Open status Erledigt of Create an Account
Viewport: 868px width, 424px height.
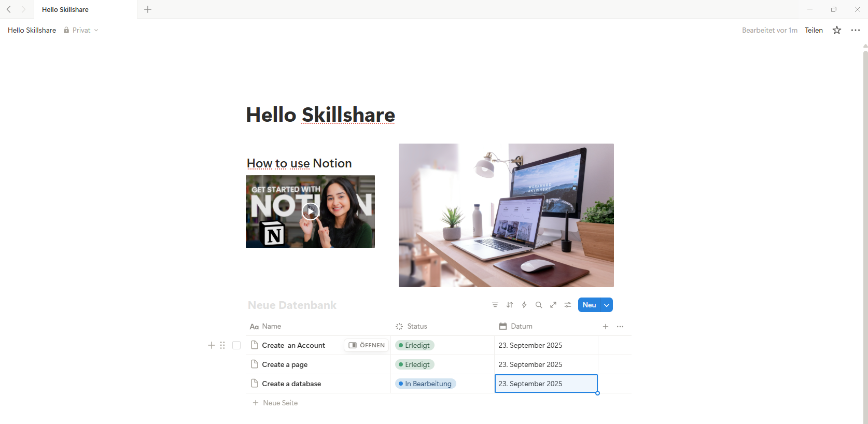point(415,345)
